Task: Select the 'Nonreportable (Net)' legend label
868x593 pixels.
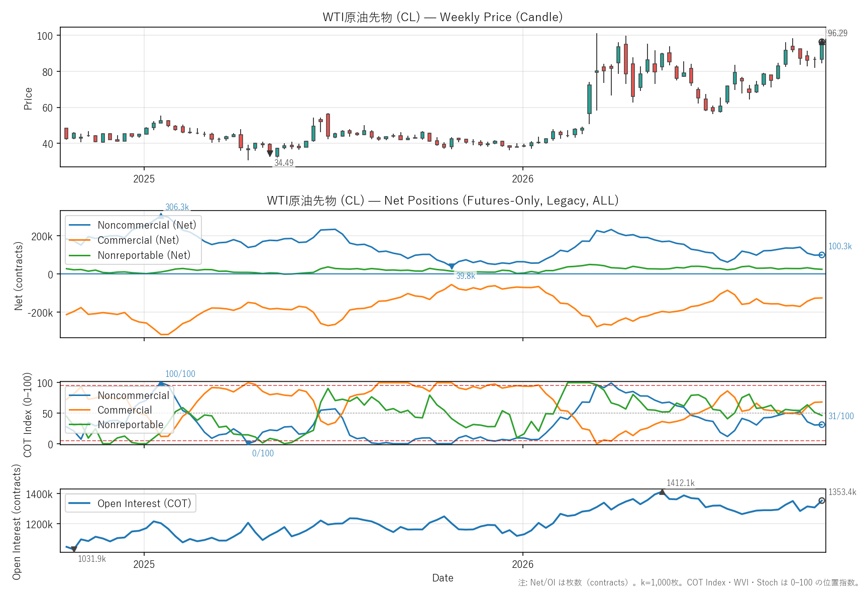Action: pos(144,255)
